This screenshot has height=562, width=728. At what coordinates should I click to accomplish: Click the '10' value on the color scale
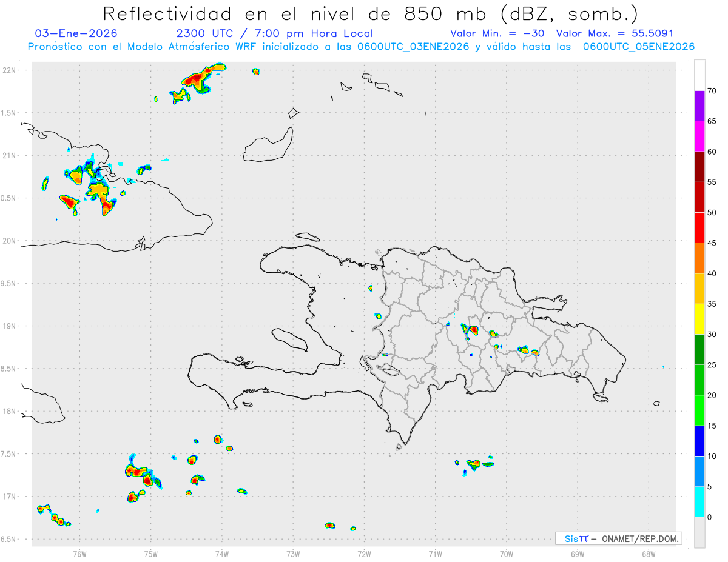(x=712, y=457)
